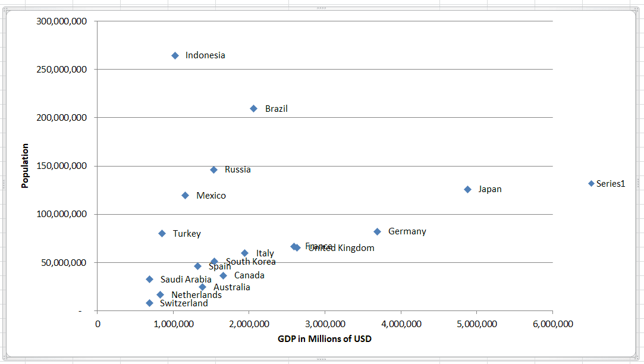The width and height of the screenshot is (644, 364).
Task: Click the Switzerland data point marker
Action: pos(149,303)
